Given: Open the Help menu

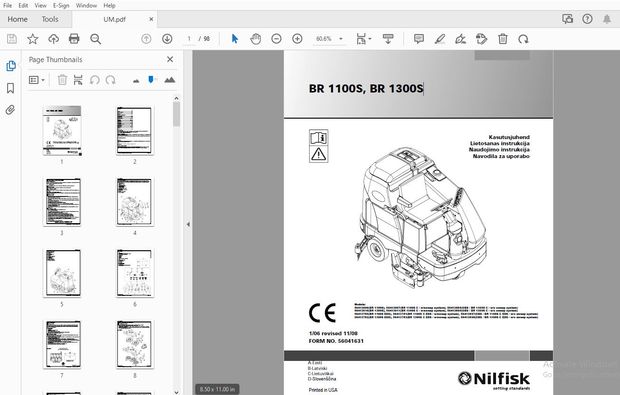Looking at the screenshot, I should pos(109,6).
